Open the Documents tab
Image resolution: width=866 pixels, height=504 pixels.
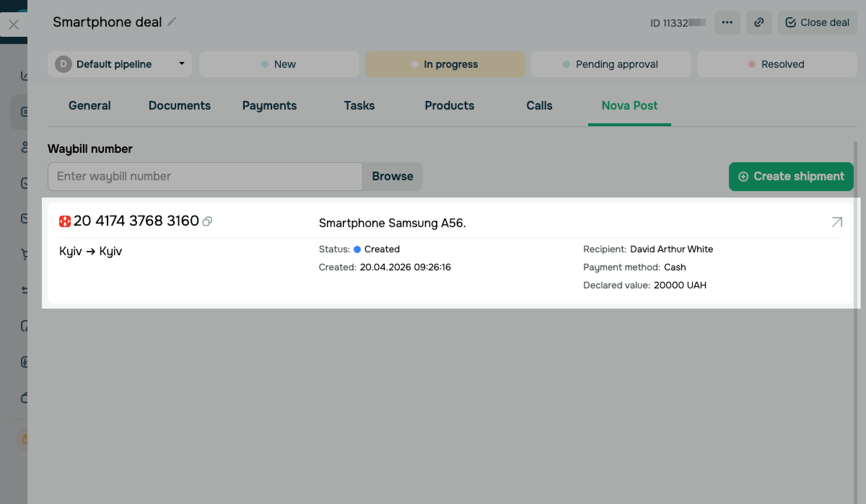point(179,106)
